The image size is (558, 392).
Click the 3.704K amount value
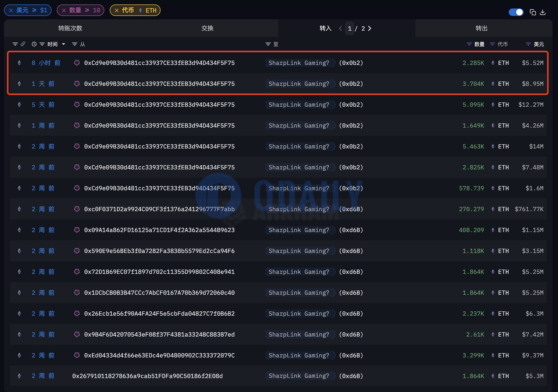473,84
